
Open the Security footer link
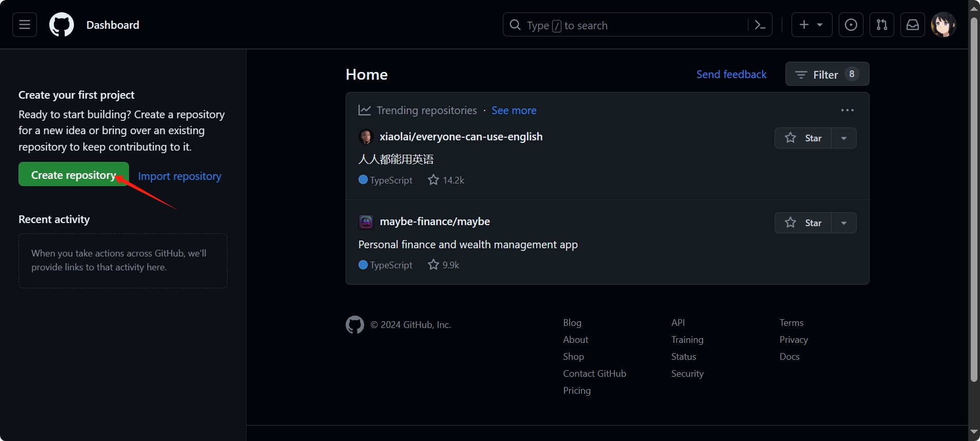(687, 374)
